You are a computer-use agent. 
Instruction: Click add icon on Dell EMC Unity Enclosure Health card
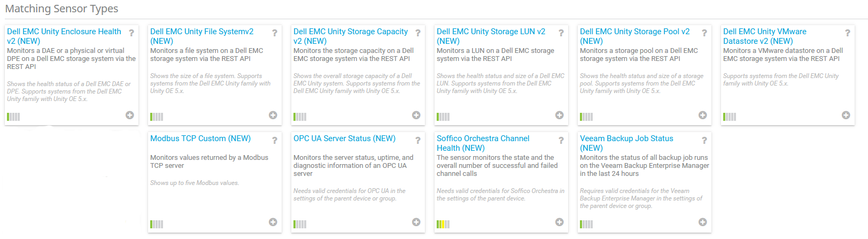click(x=130, y=115)
